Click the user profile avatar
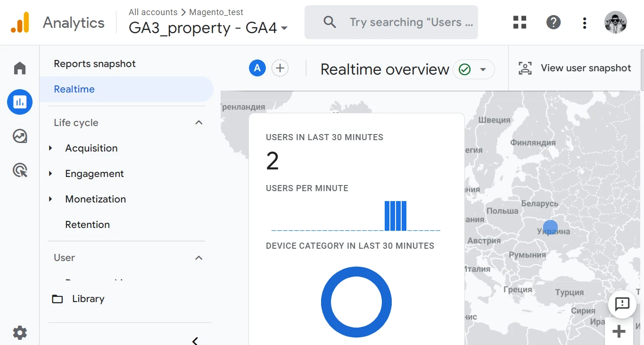The image size is (644, 345). tap(615, 22)
